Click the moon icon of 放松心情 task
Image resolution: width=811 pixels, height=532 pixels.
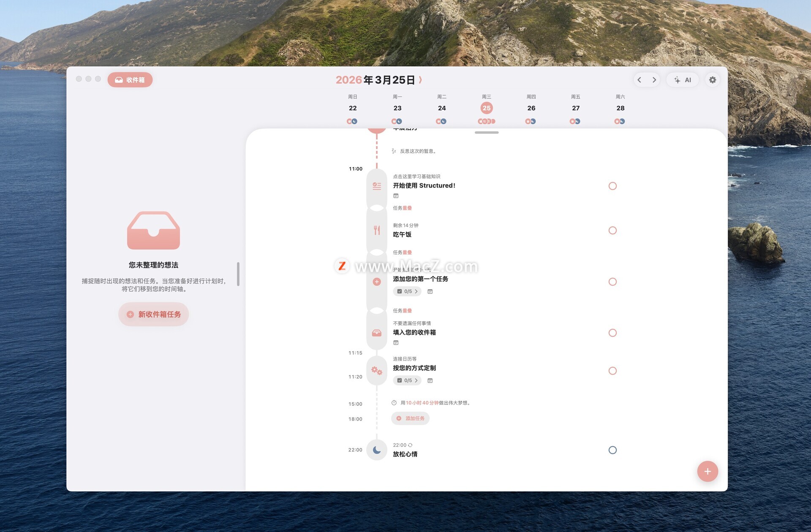(x=377, y=450)
